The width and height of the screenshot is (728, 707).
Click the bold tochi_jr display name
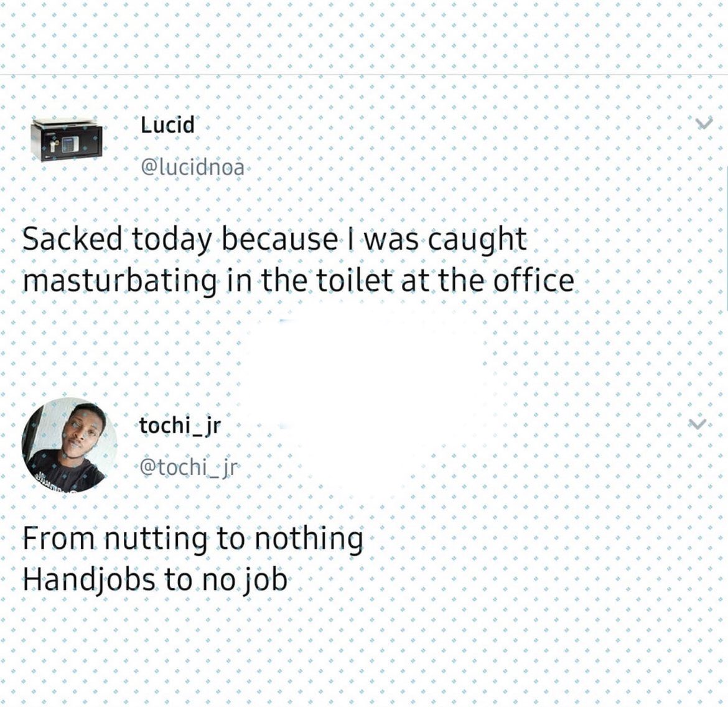pos(180,426)
